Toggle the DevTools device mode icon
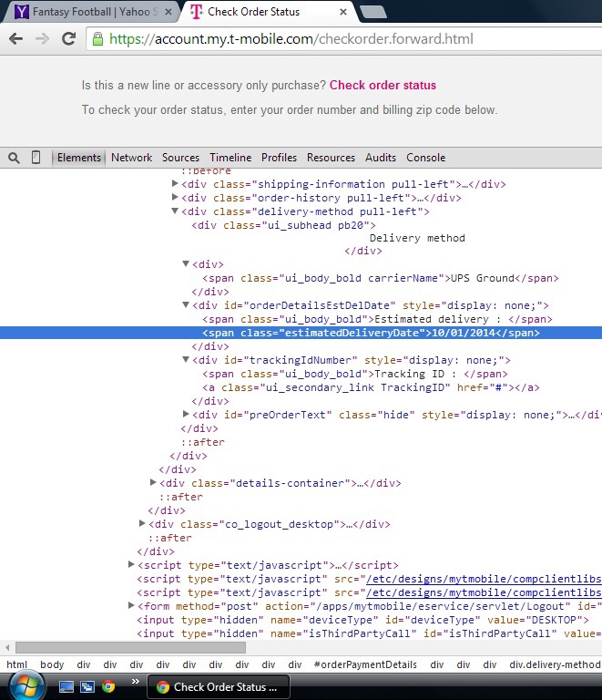The image size is (602, 700). [36, 157]
